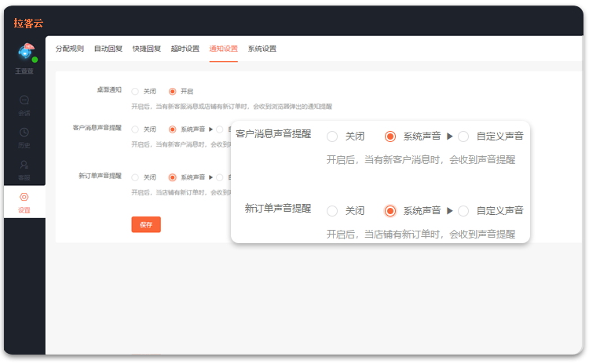Click the 拉客云 logo
This screenshot has height=364, width=589.
(28, 24)
